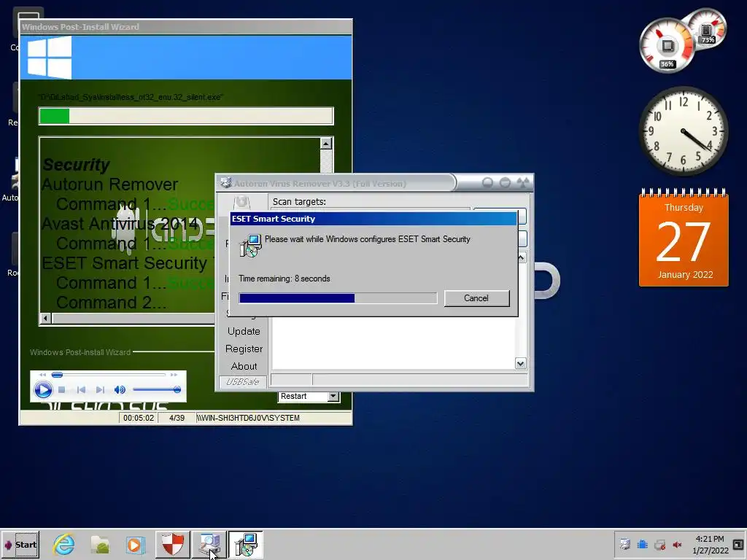The height and width of the screenshot is (560, 747).
Task: Launch Internet Explorer from the taskbar
Action: (x=64, y=545)
